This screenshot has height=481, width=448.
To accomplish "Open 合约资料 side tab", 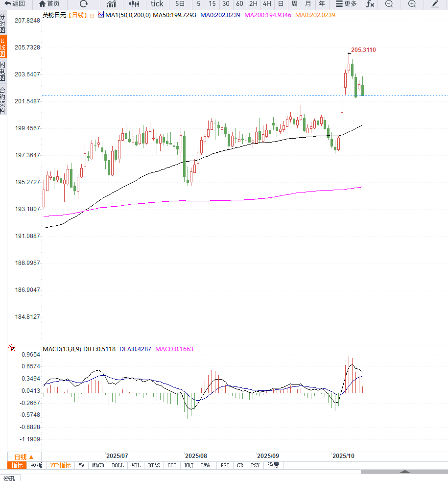I will click(3, 100).
